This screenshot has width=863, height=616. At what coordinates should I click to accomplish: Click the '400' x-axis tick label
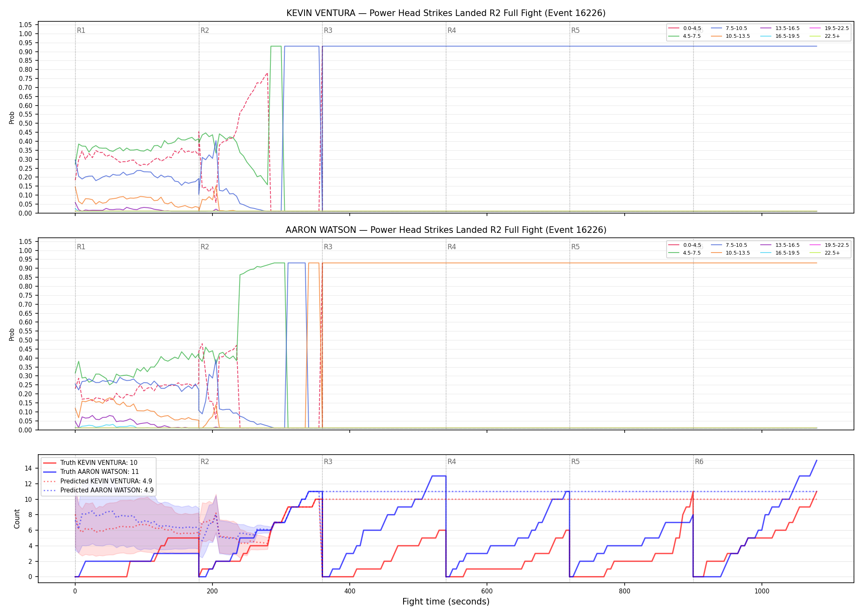click(x=350, y=591)
